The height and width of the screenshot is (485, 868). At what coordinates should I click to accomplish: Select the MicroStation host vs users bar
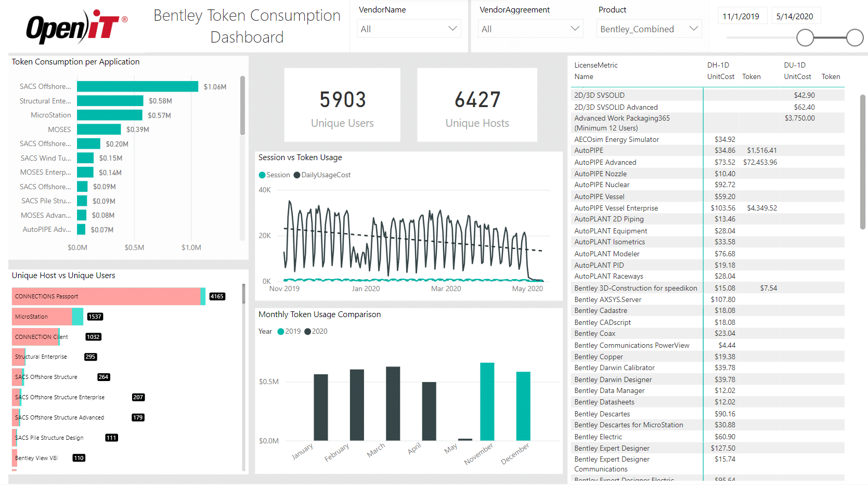[47, 317]
